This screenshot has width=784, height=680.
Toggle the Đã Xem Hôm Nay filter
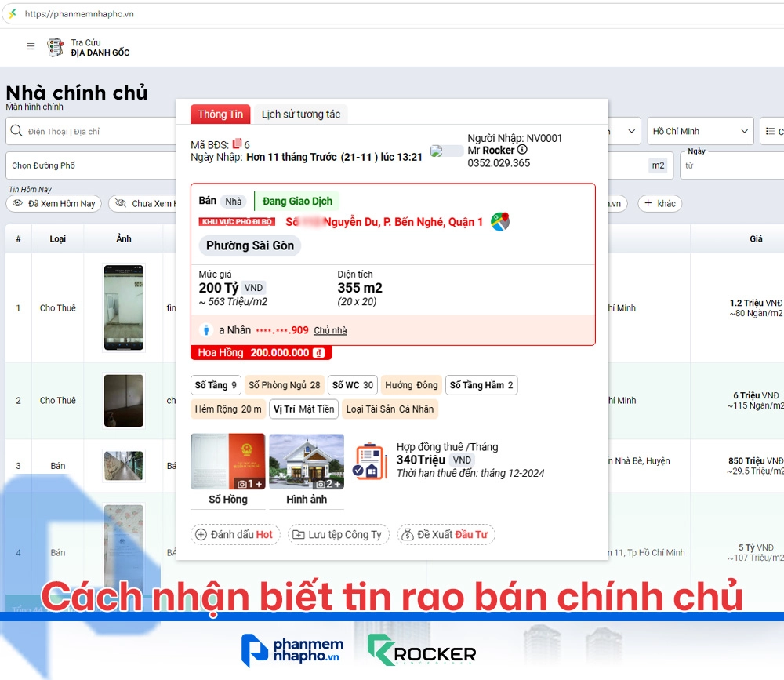click(x=54, y=204)
